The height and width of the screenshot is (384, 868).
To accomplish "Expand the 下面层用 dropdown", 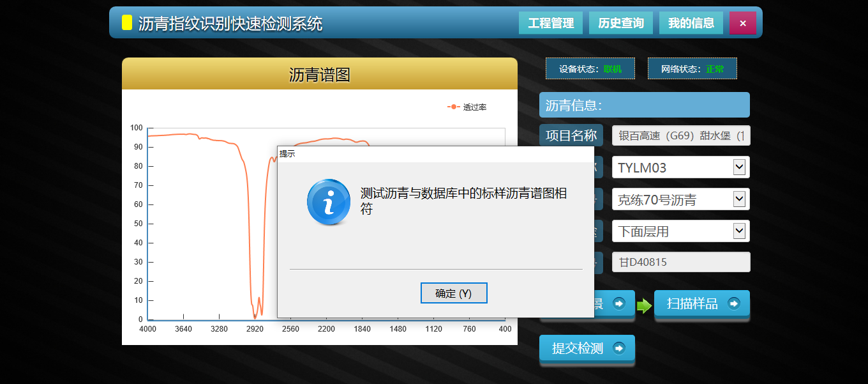I will coord(739,231).
